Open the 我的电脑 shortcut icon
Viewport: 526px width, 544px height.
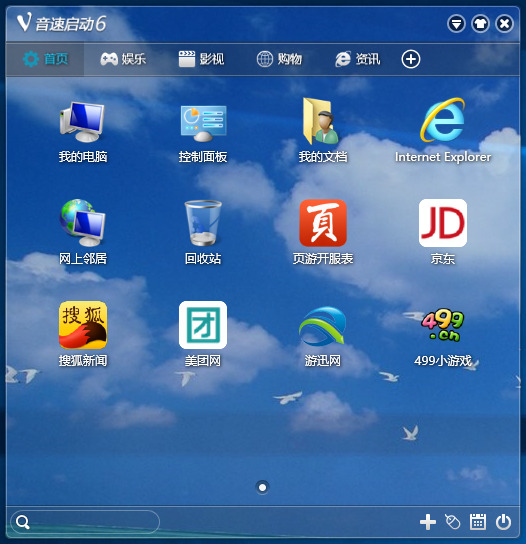[x=83, y=122]
